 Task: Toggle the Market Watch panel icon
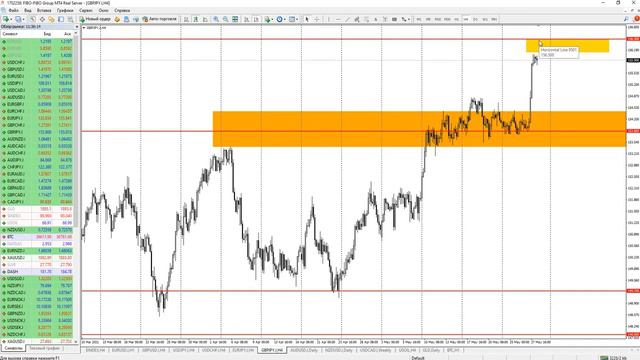tap(33, 19)
